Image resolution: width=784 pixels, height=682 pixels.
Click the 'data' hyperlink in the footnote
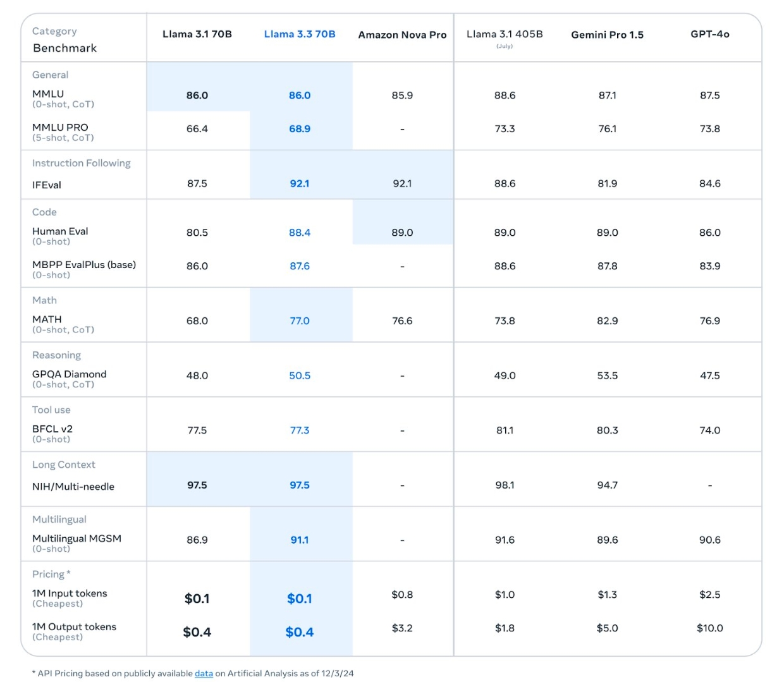pos(204,674)
